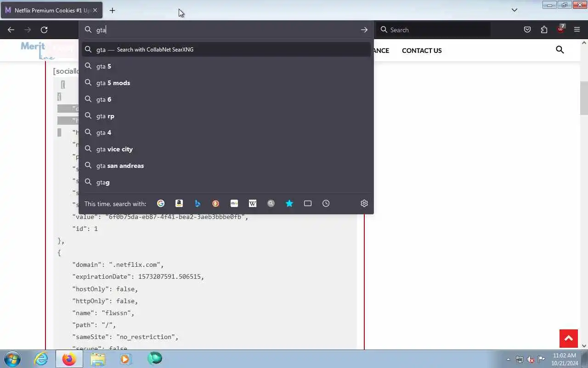588x368 pixels.
Task: Click the scrollbar down arrow
Action: 584,345
